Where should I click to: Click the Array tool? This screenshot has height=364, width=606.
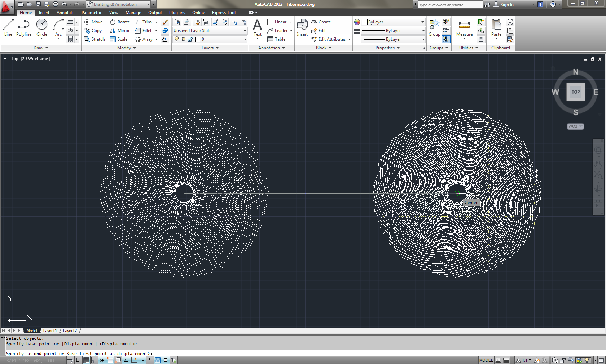coord(144,39)
